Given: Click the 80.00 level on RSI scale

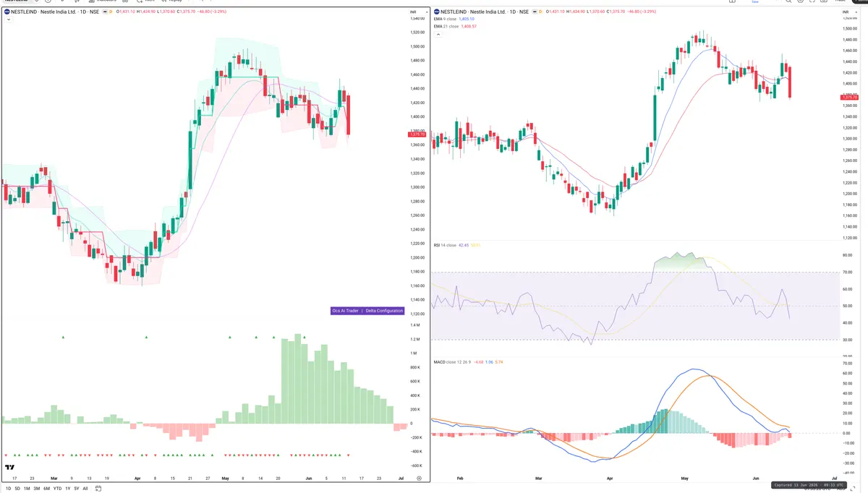Looking at the screenshot, I should pyautogui.click(x=846, y=255).
